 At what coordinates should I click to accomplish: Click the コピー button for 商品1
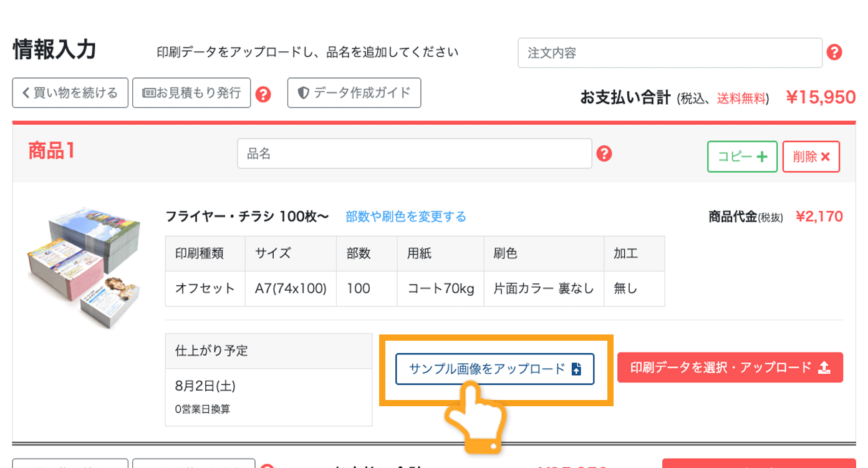click(741, 157)
